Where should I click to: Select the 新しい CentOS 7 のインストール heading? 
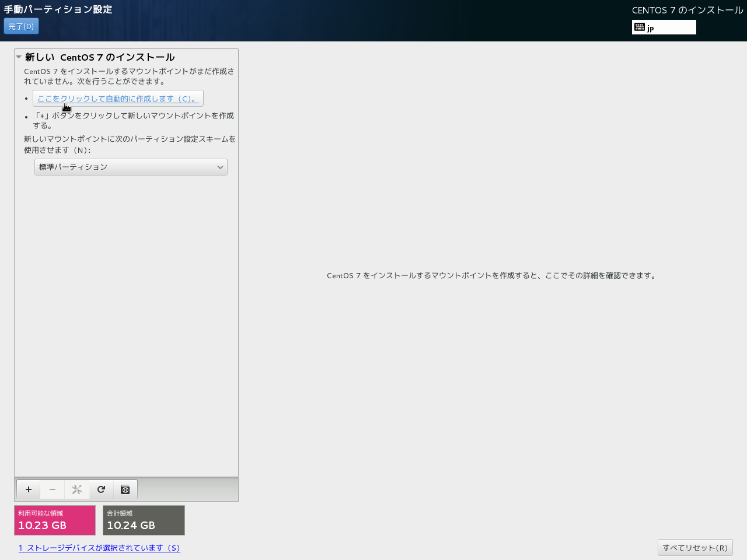click(100, 57)
